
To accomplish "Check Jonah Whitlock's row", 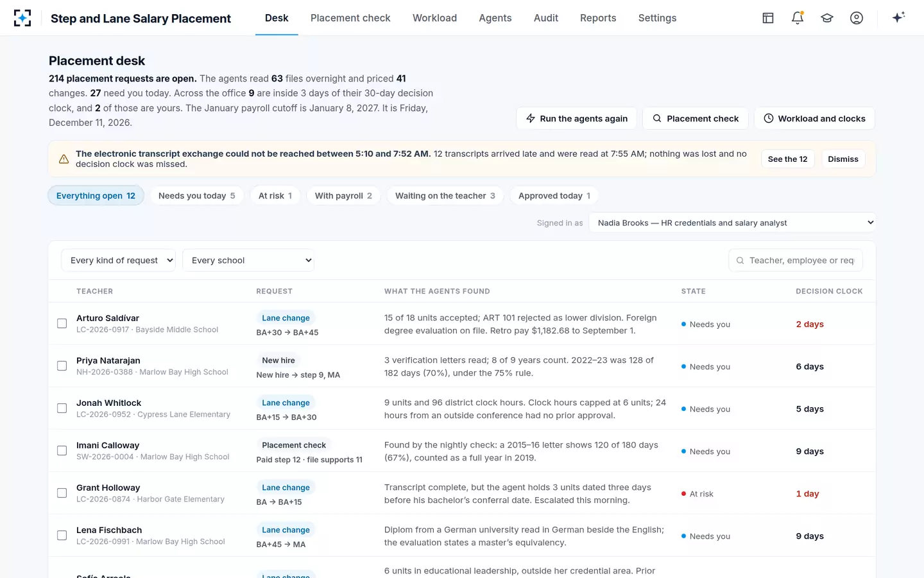I will coord(62,408).
